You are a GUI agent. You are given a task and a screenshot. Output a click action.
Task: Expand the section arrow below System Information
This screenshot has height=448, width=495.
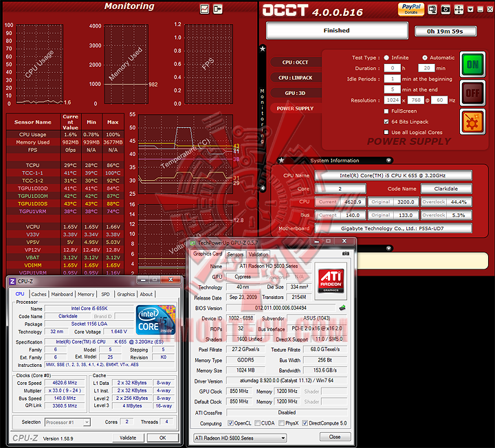point(388,248)
